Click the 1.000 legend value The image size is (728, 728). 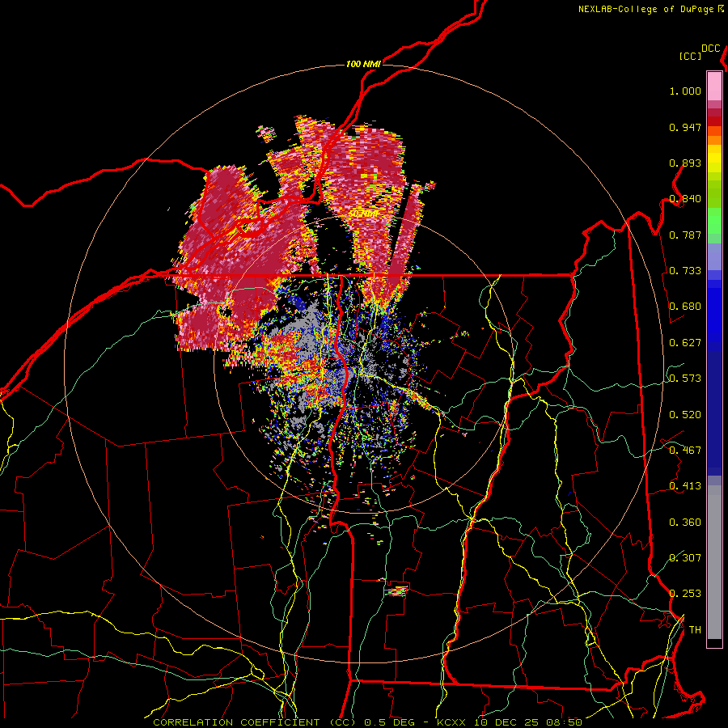click(685, 91)
